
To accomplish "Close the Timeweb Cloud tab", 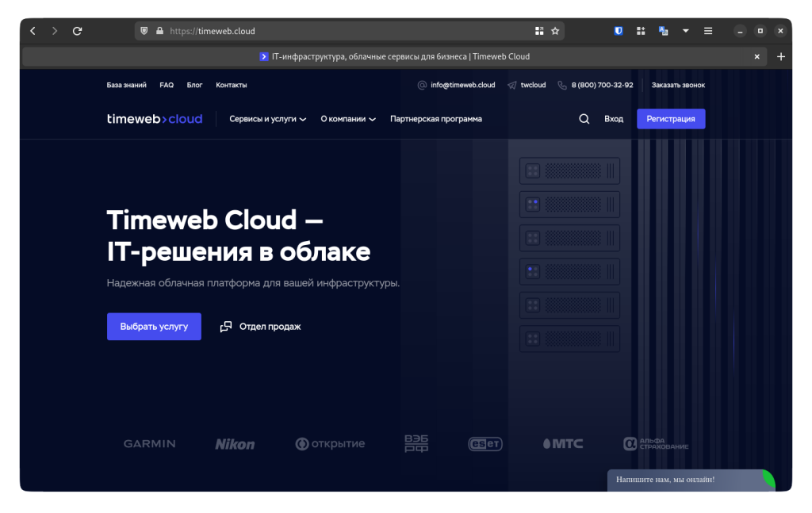I will (757, 57).
